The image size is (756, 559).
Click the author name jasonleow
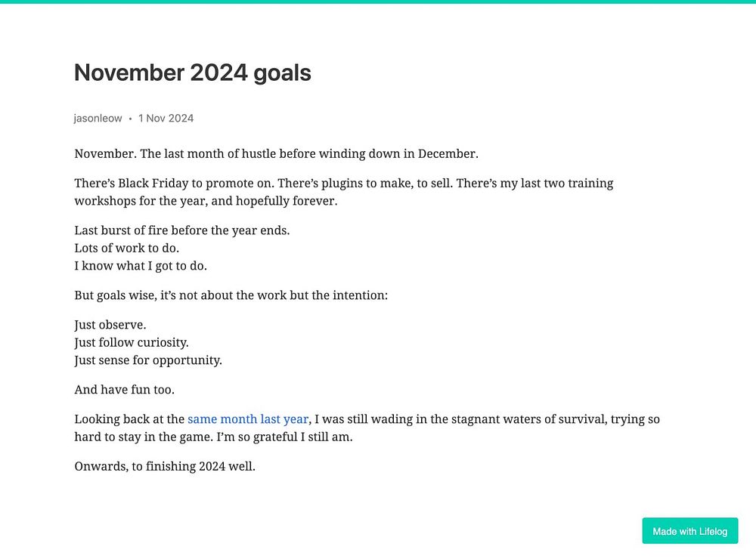click(x=98, y=118)
